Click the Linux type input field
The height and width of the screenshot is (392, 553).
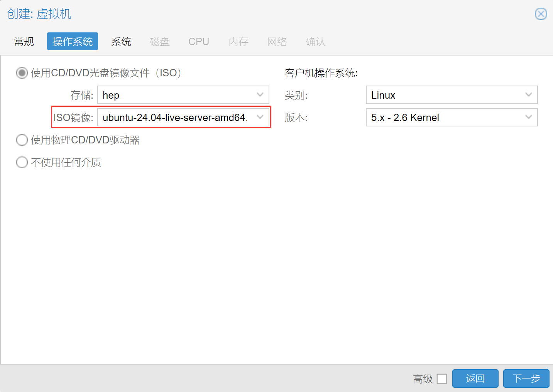pyautogui.click(x=444, y=95)
